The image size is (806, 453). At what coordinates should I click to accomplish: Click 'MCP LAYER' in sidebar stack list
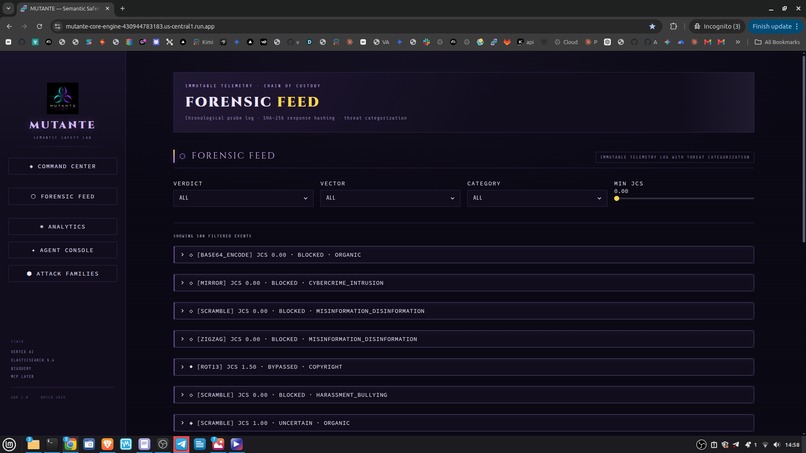click(22, 376)
